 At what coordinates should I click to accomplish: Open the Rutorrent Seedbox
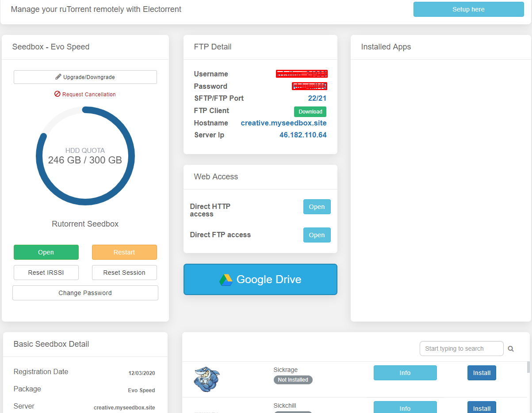tap(46, 252)
